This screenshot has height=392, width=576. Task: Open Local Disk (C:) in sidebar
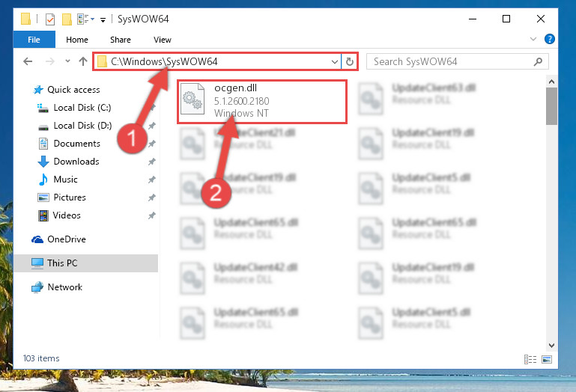76,108
